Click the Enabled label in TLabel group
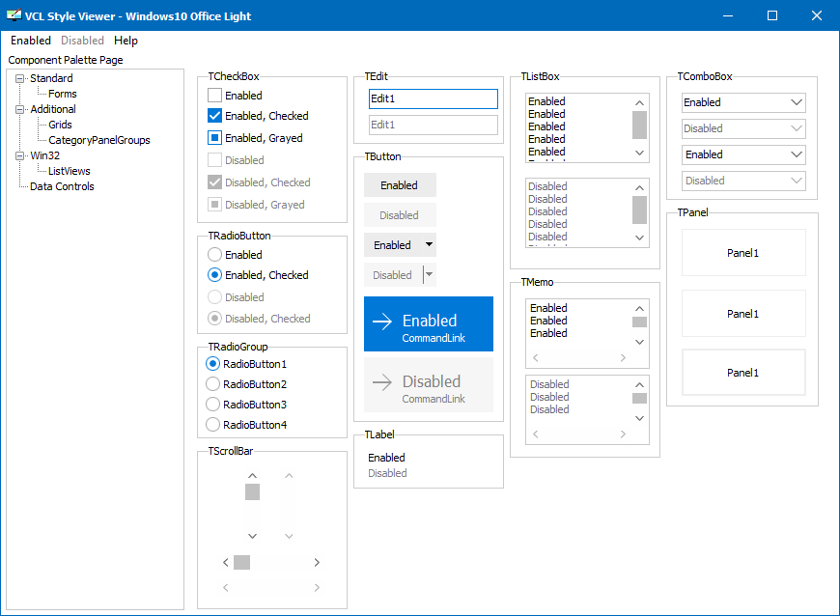This screenshot has height=616, width=840. (x=386, y=458)
